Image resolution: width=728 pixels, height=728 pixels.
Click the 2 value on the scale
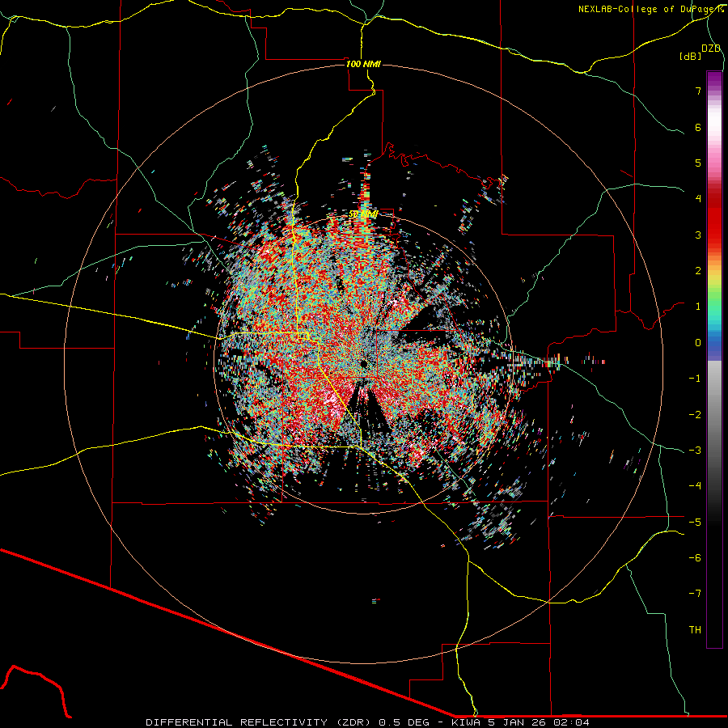[698, 271]
